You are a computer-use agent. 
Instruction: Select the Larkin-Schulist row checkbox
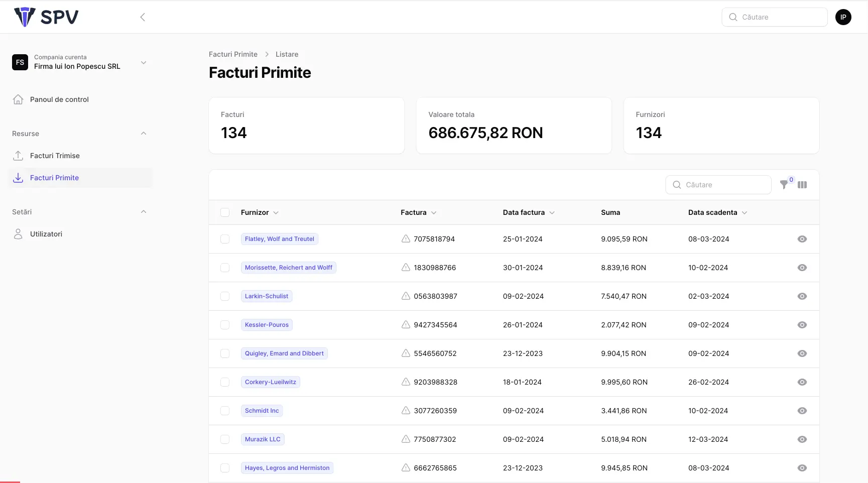pyautogui.click(x=225, y=296)
